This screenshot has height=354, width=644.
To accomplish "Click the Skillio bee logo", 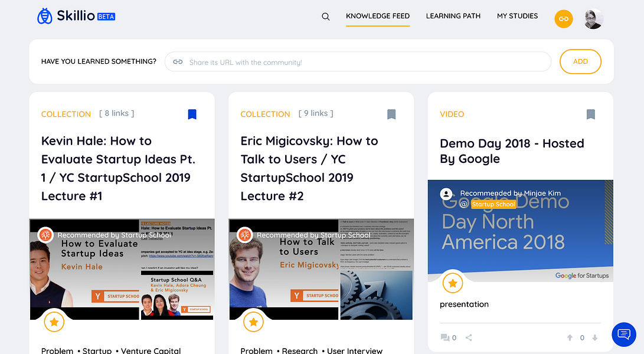I will coord(45,16).
